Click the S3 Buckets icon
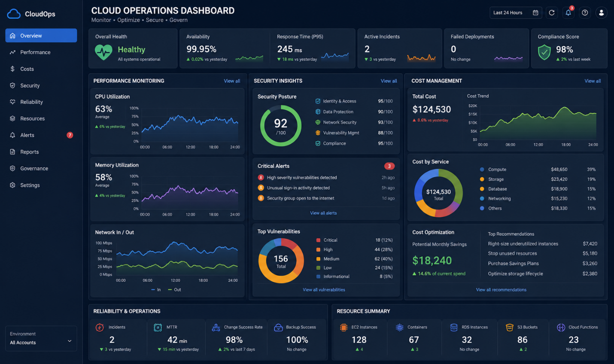 point(510,328)
